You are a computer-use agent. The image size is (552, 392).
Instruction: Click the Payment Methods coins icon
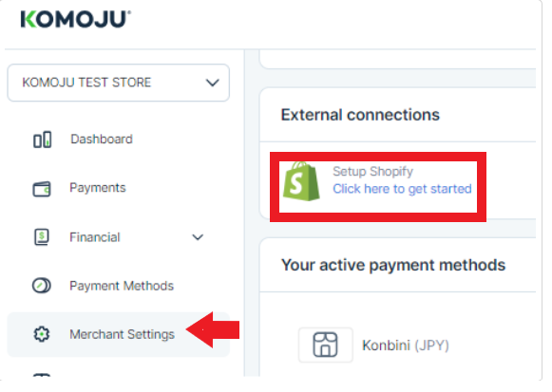[x=42, y=286]
